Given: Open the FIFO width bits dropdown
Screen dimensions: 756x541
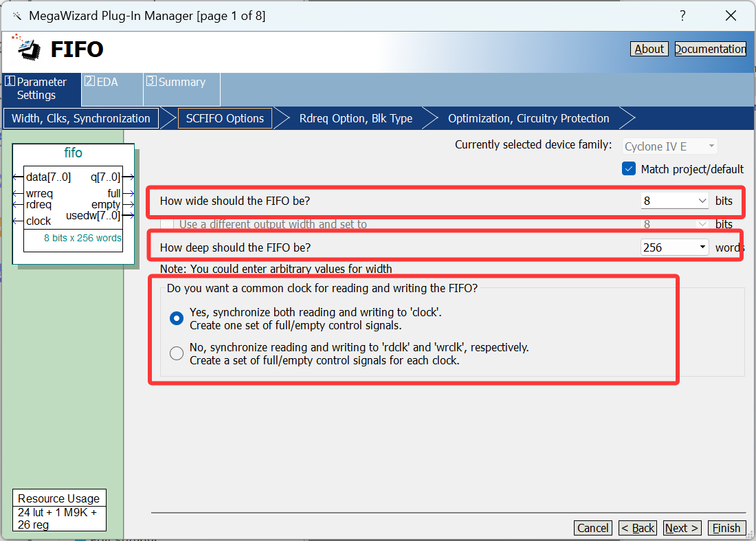Looking at the screenshot, I should point(674,201).
